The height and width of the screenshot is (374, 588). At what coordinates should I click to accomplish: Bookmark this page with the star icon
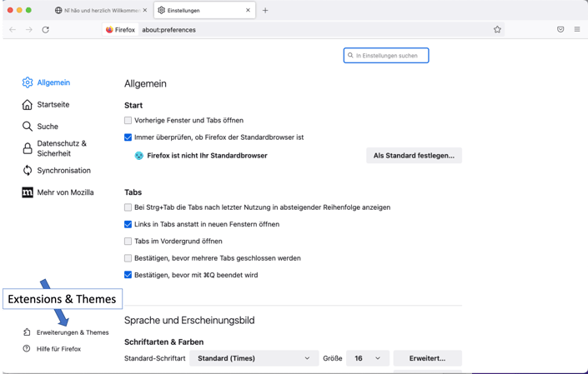click(x=497, y=30)
